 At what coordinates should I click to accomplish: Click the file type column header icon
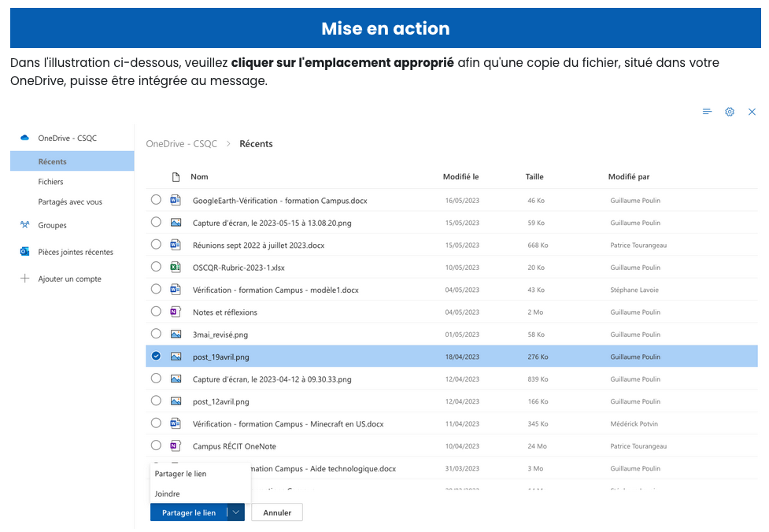coord(176,177)
